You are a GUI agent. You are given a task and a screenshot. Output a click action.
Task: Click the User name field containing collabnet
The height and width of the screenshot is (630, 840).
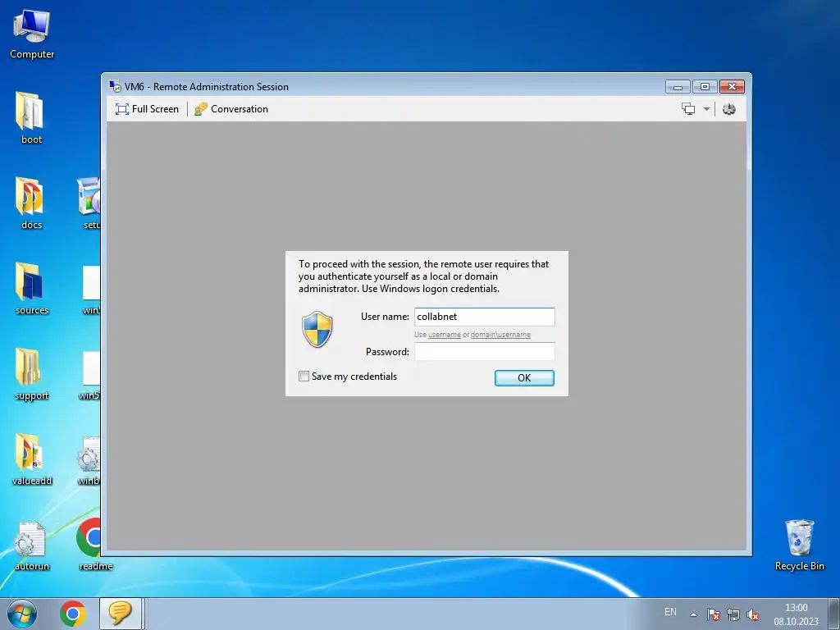pyautogui.click(x=484, y=317)
